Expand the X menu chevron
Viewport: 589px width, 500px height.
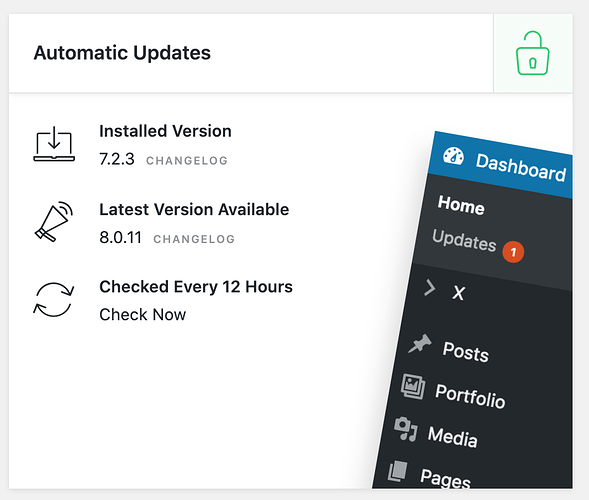coord(429,288)
